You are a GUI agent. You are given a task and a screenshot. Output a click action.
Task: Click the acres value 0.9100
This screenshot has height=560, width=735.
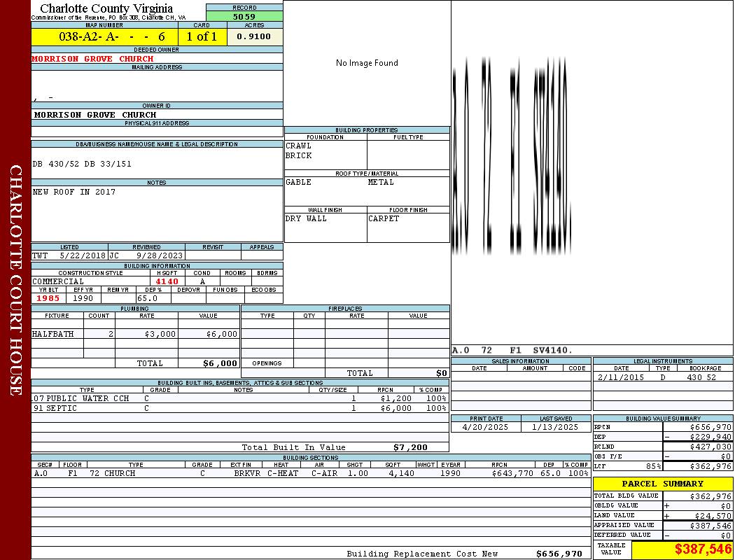click(x=254, y=37)
